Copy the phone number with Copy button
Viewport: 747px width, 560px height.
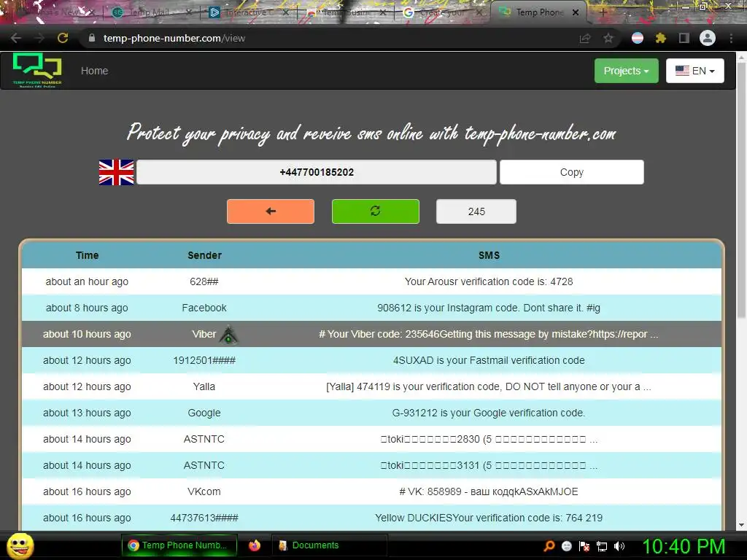pos(572,172)
